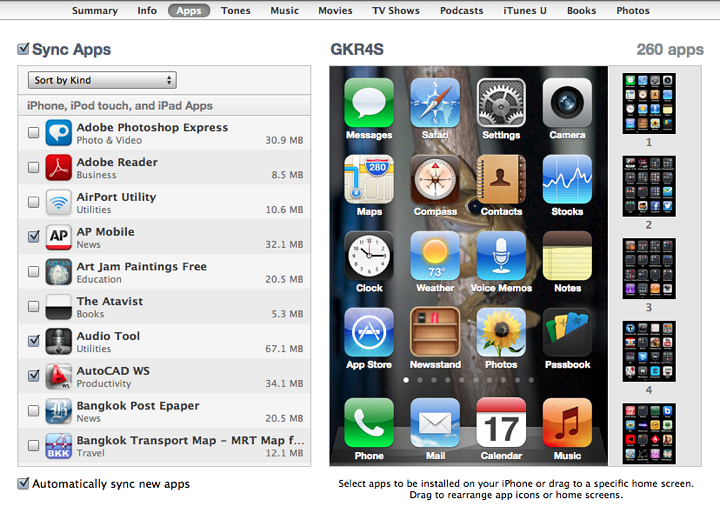Select the Messages app icon
The height and width of the screenshot is (520, 720).
coord(369,102)
